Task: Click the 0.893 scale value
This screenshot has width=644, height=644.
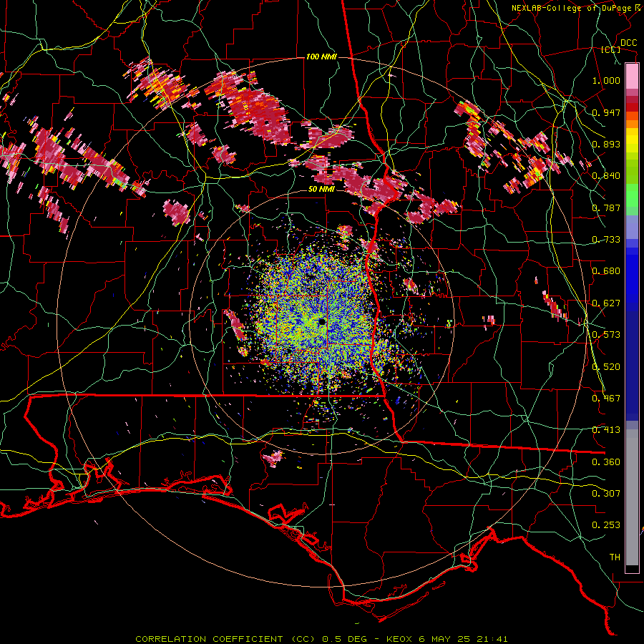Action: pyautogui.click(x=606, y=144)
